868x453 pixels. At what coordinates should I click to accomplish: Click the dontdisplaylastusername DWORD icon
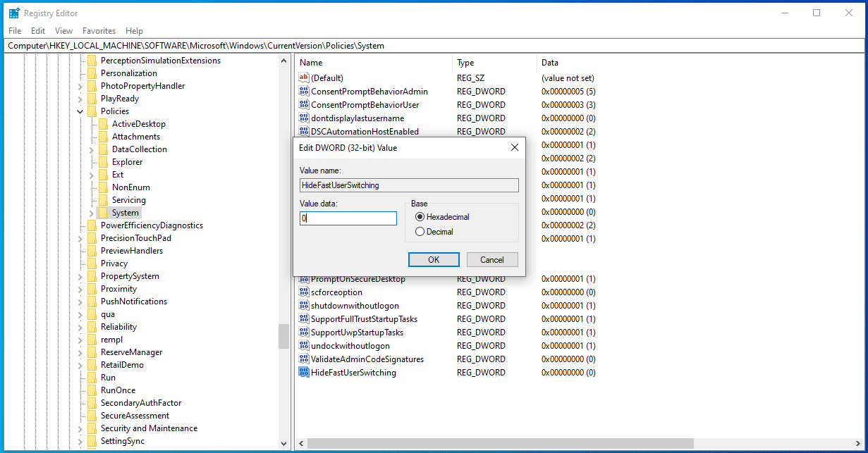pyautogui.click(x=304, y=118)
